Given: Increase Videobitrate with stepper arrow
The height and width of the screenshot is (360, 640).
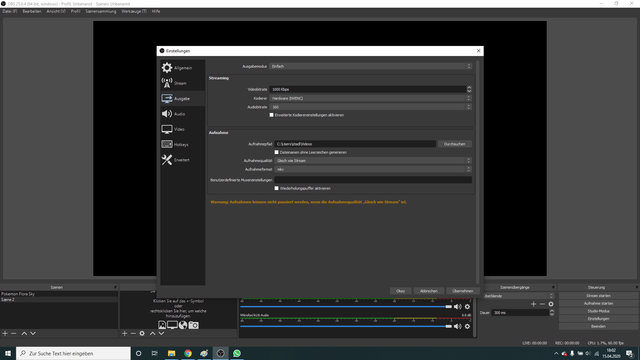Looking at the screenshot, I should 469,87.
